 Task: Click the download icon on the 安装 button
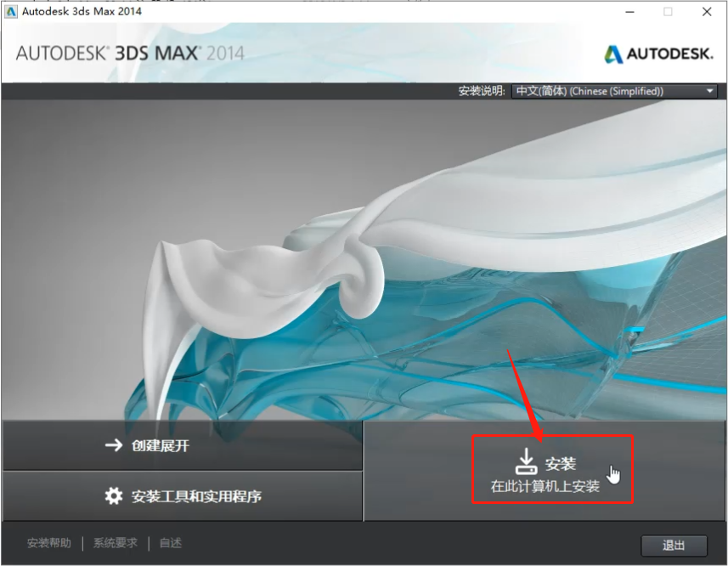tap(527, 463)
